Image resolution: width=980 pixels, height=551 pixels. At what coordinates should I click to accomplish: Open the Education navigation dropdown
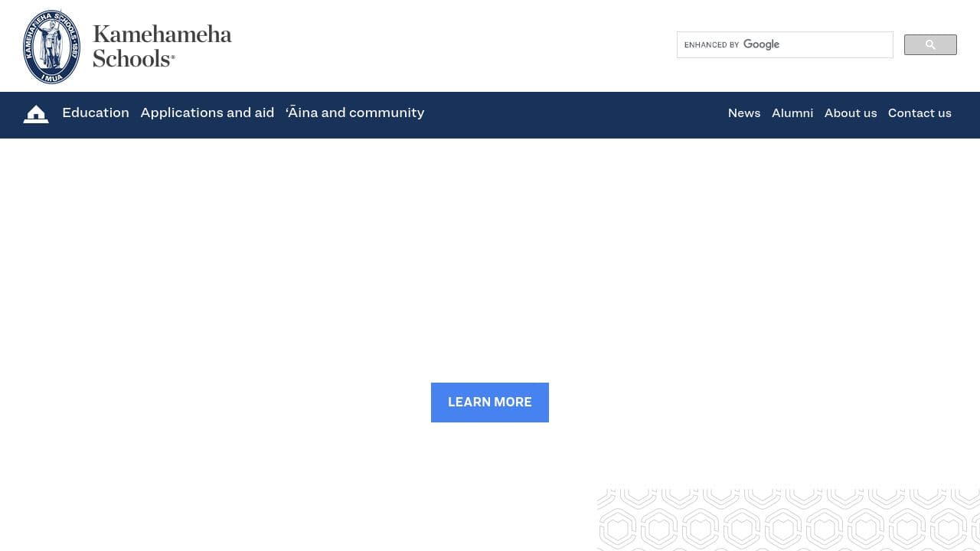pos(95,112)
